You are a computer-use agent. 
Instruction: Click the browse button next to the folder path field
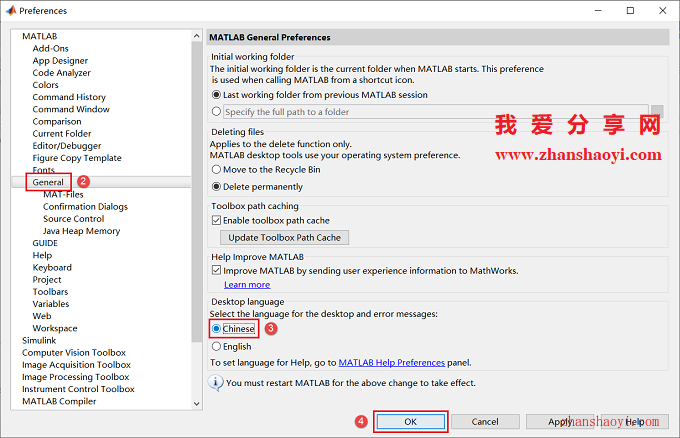tap(657, 111)
